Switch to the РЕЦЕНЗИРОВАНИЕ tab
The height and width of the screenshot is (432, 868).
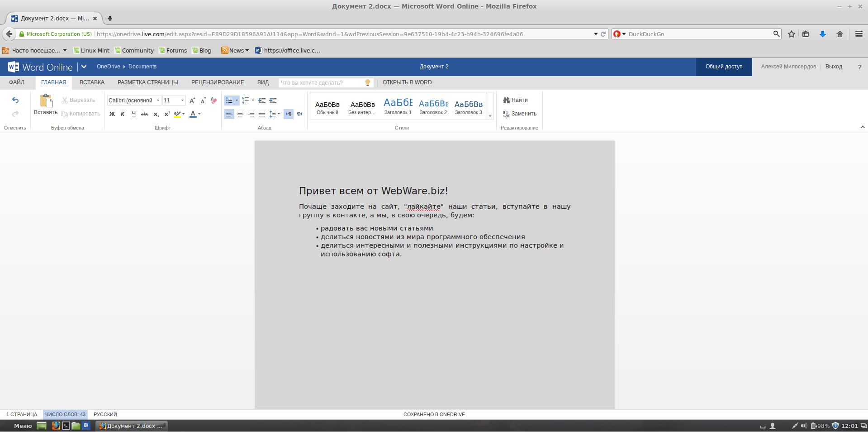218,82
